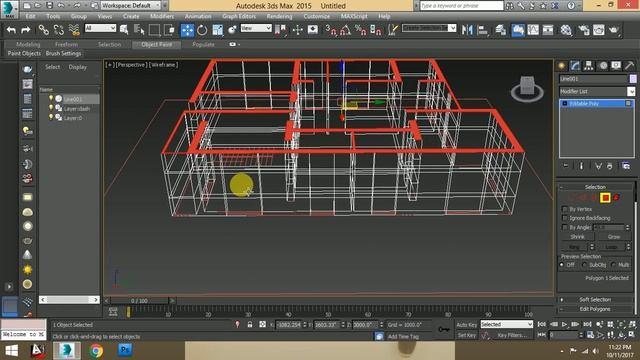Click the Align tool icon
The width and height of the screenshot is (640, 360).
tap(482, 30)
